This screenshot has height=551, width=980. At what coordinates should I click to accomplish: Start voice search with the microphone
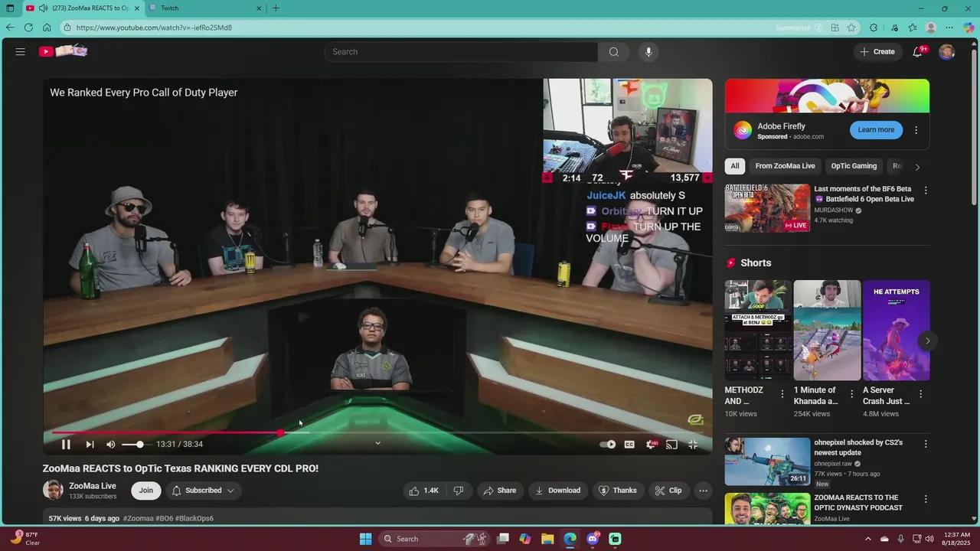pos(648,52)
